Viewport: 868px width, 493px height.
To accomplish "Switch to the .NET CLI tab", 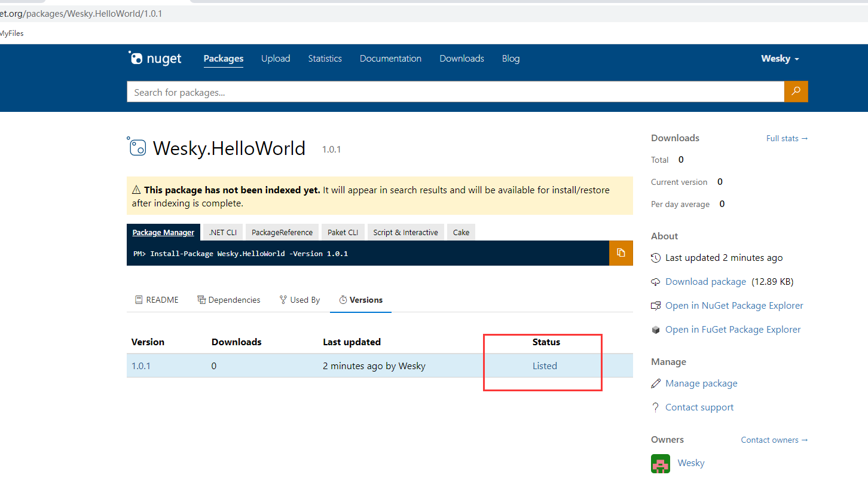I will click(222, 232).
